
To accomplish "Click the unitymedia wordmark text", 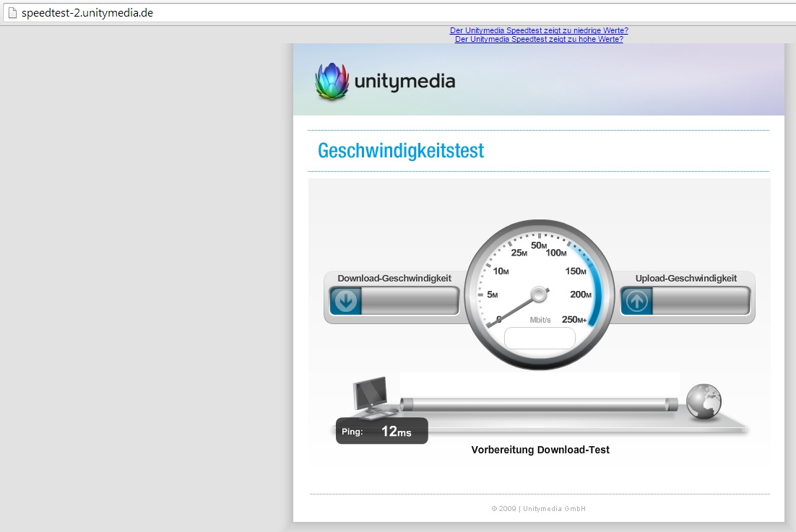I will click(x=405, y=82).
